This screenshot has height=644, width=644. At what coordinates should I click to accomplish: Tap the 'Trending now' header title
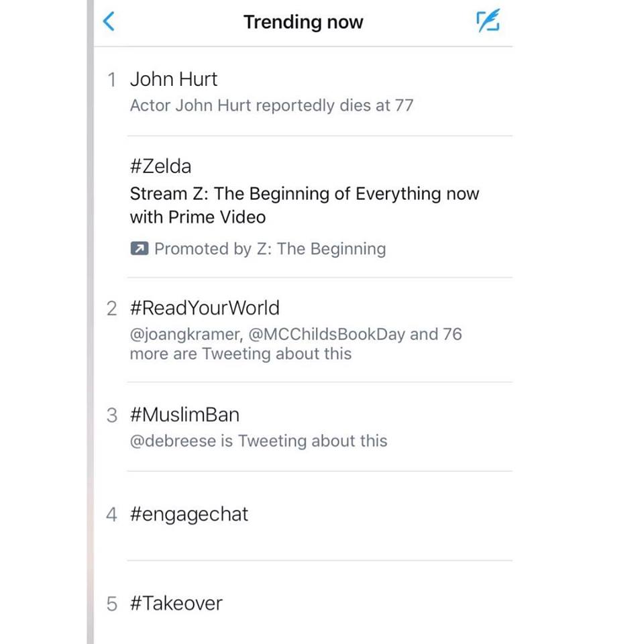(x=303, y=21)
